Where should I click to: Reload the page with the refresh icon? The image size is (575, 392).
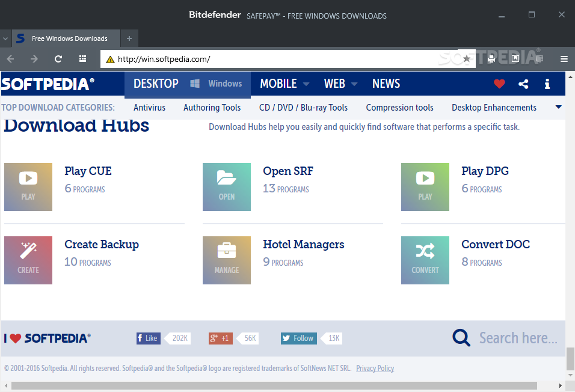[58, 59]
